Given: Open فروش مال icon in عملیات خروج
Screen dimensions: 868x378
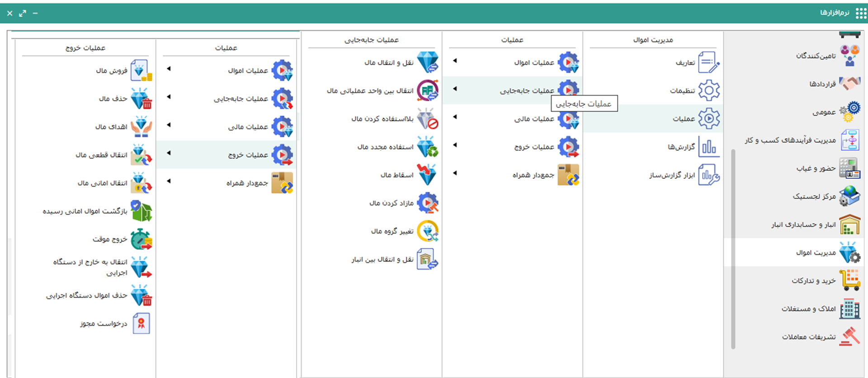Looking at the screenshot, I should click(141, 71).
